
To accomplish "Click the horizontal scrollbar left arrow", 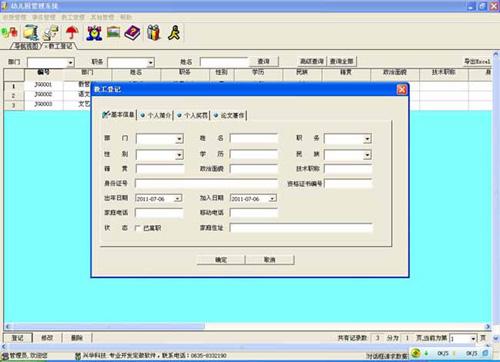I will [x=8, y=326].
